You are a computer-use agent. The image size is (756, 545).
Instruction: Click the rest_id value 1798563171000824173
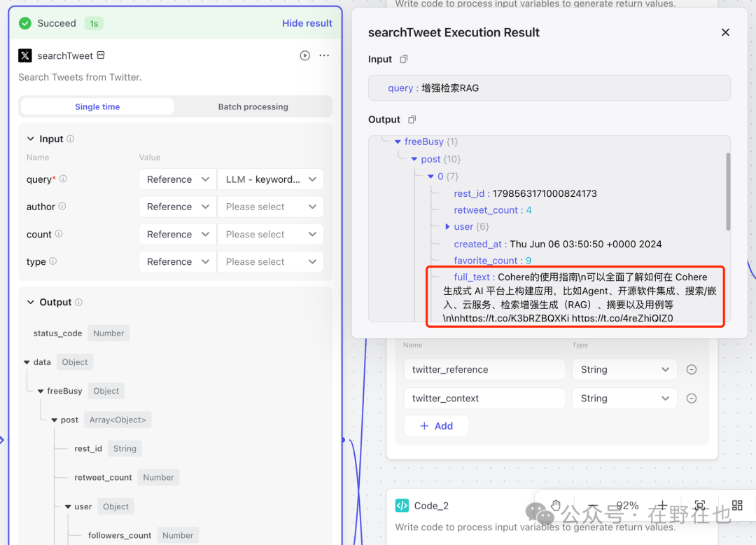(x=545, y=193)
